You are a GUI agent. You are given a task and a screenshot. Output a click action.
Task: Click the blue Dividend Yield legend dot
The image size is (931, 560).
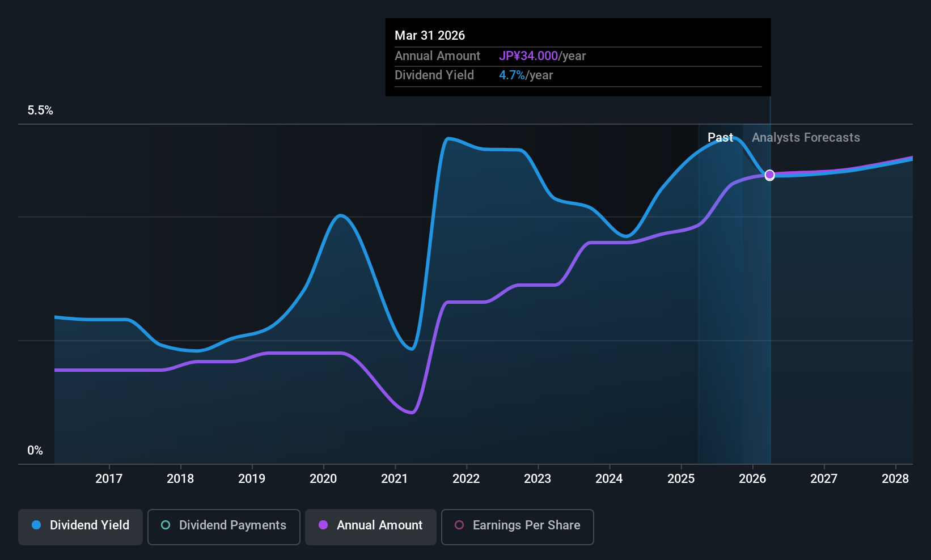coord(36,525)
